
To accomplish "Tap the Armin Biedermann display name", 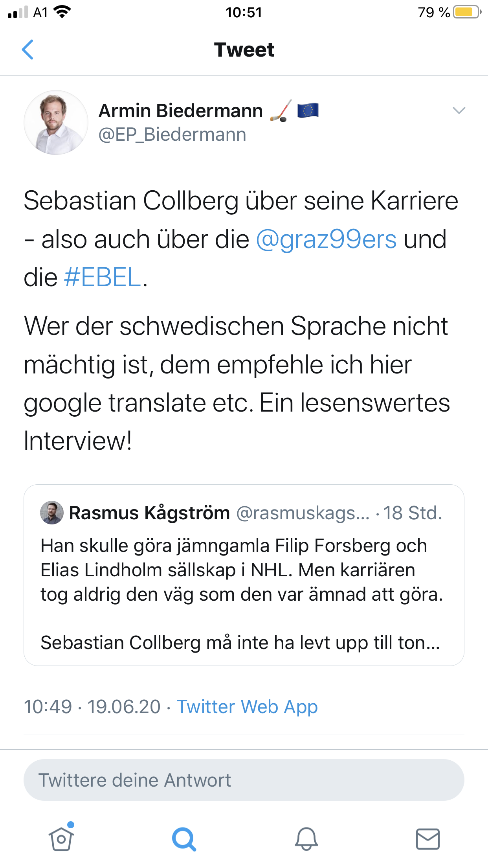I will click(180, 110).
